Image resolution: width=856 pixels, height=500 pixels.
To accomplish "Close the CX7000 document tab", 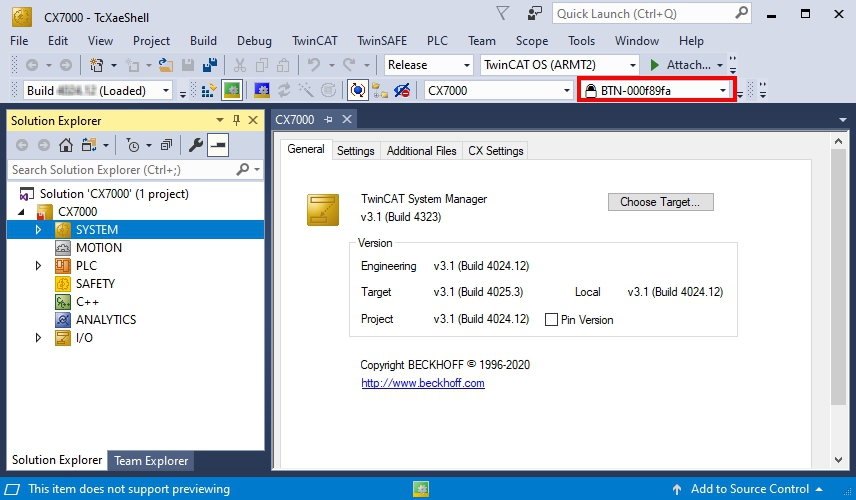I will [347, 119].
